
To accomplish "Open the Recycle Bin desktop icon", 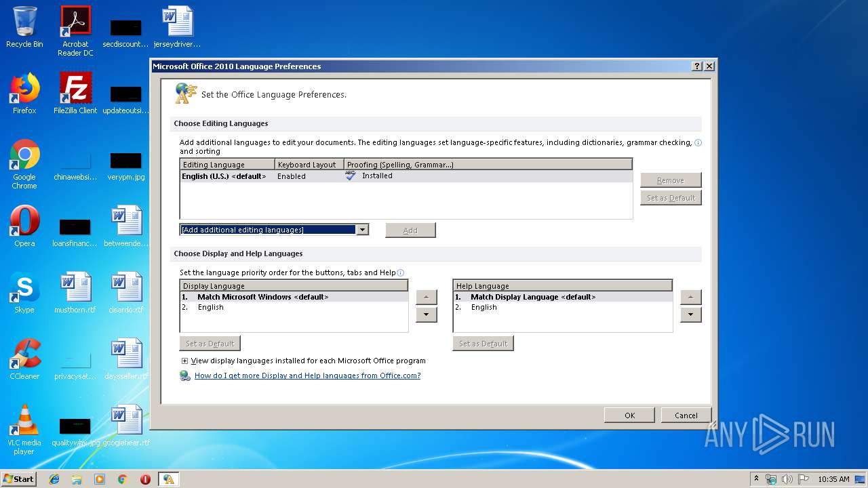I will [24, 27].
